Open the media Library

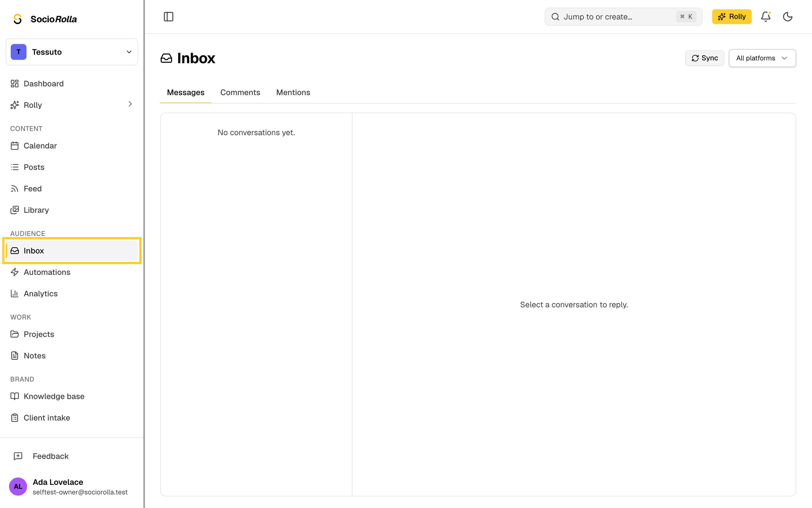click(72, 210)
